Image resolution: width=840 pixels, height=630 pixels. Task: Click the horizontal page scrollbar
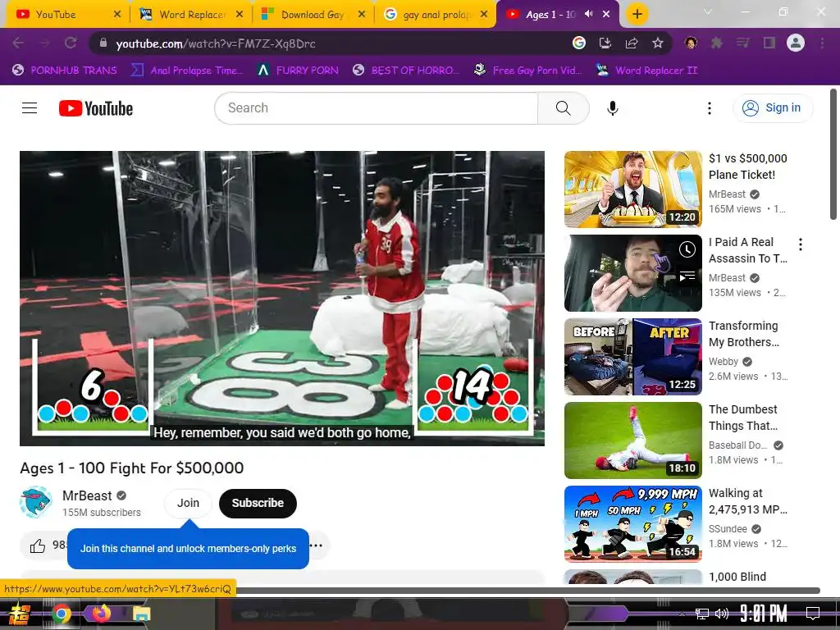pos(527,591)
